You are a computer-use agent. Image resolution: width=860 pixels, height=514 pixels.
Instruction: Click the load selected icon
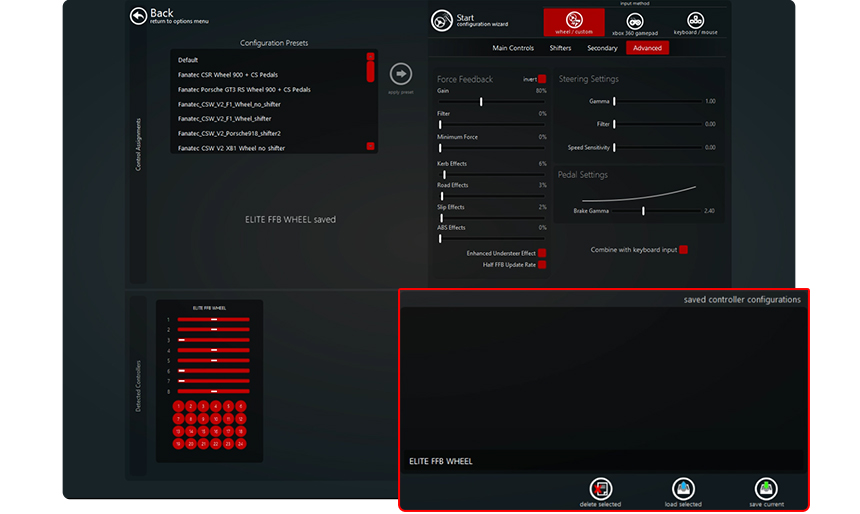[x=683, y=488]
